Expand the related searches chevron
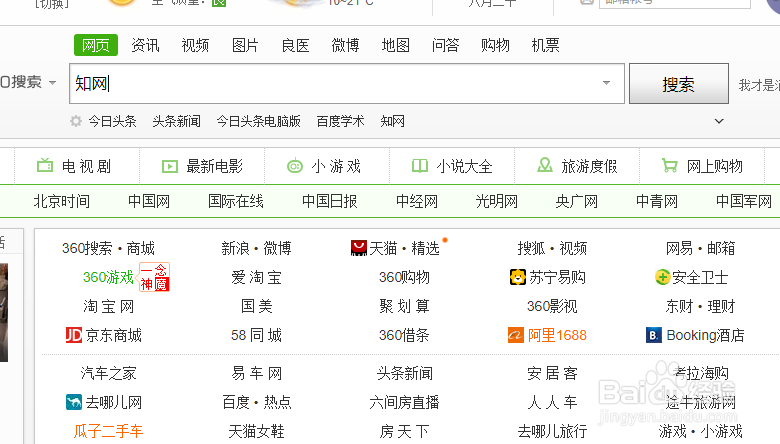Image resolution: width=780 pixels, height=444 pixels. pos(719,121)
